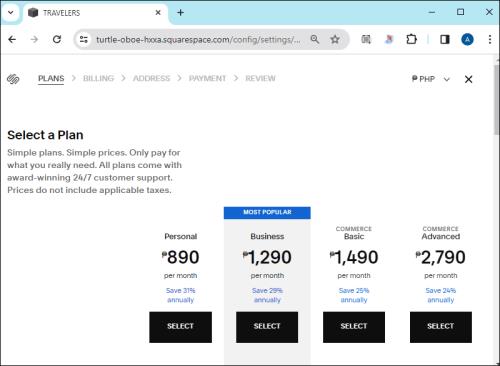Screen dimensions: 500x366
Task: Go back with the browser back arrow
Action: (x=12, y=39)
